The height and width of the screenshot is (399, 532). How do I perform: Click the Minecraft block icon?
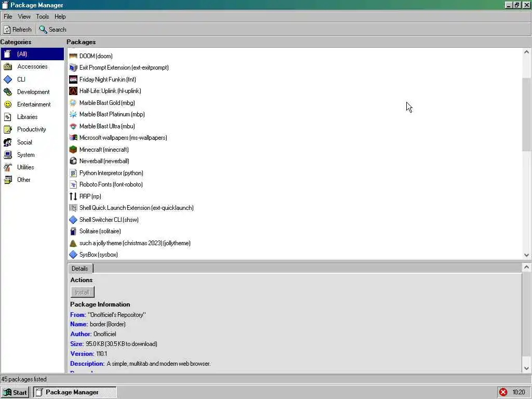point(73,150)
